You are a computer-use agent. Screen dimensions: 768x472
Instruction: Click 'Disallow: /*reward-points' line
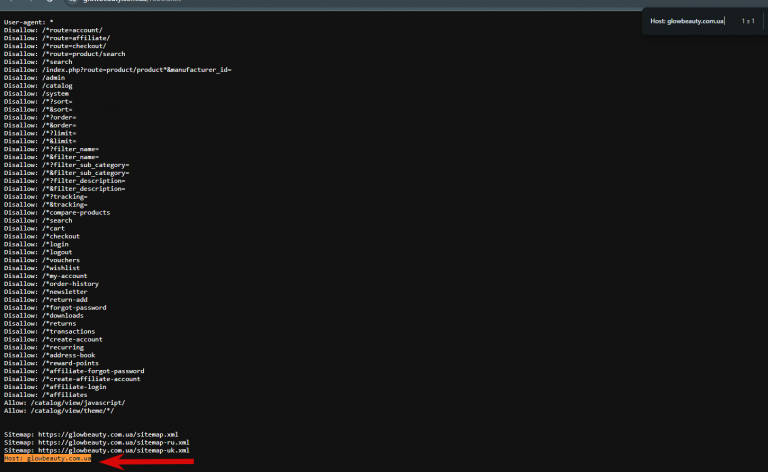[51, 363]
